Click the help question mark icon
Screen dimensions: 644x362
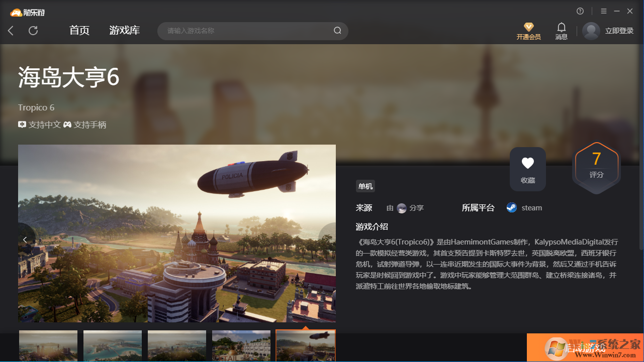580,11
